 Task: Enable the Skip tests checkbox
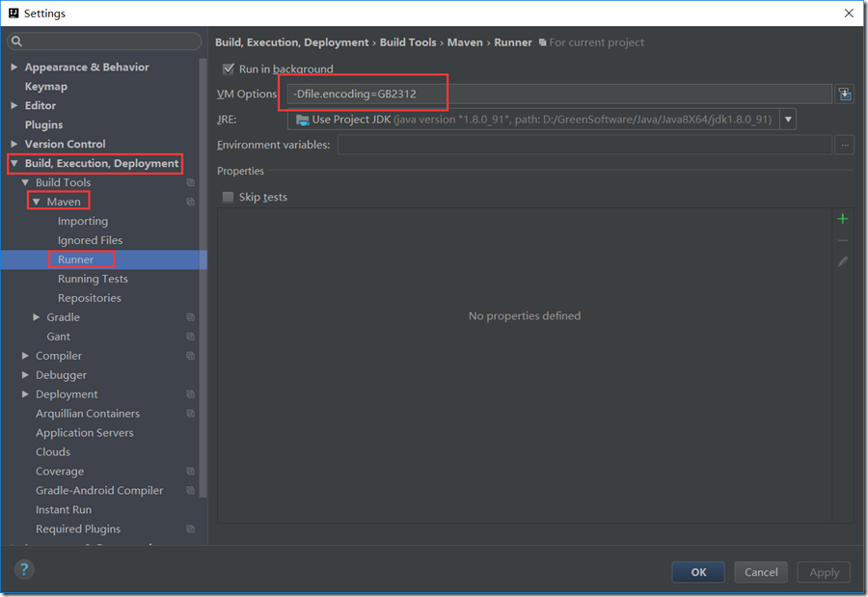tap(228, 197)
